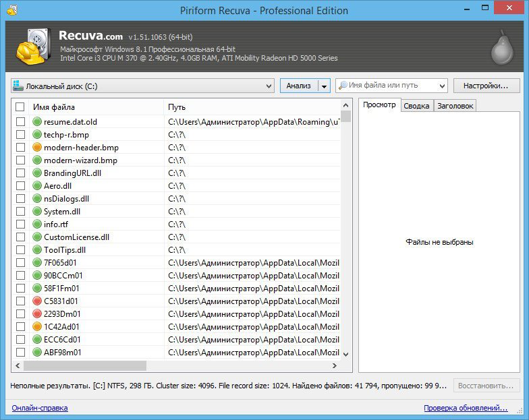Click the Recuva app icon in the title bar
This screenshot has width=529, height=420.
click(x=12, y=11)
